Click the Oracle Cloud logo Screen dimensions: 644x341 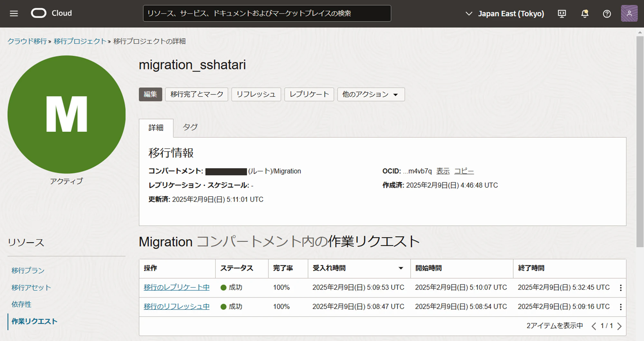(x=52, y=13)
